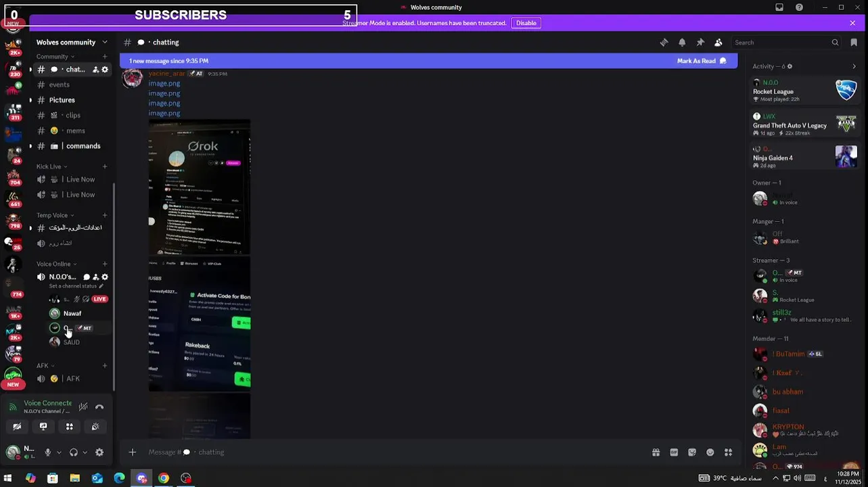This screenshot has height=487, width=868.
Task: Open the Help question mark icon
Action: (799, 7)
